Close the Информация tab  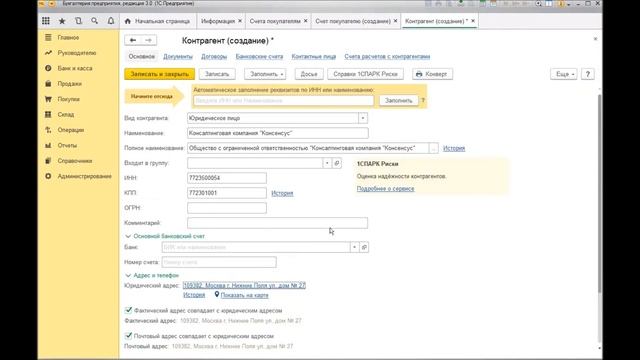240,21
